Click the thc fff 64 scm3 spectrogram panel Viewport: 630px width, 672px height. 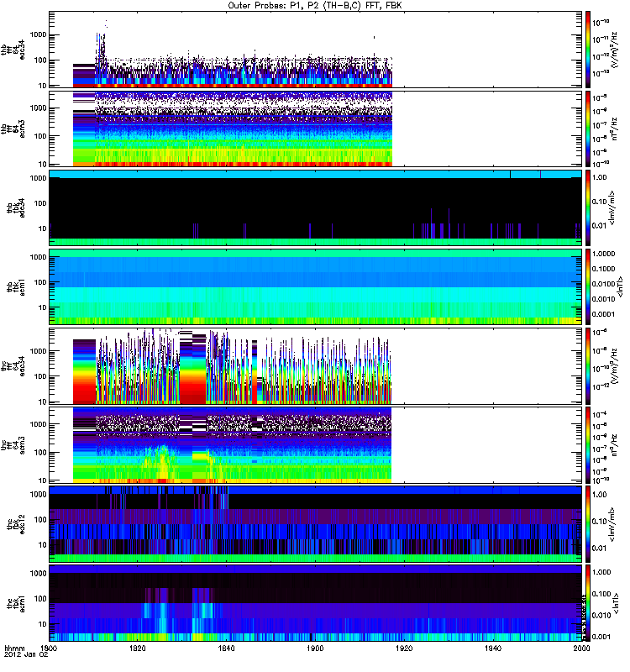click(x=315, y=445)
